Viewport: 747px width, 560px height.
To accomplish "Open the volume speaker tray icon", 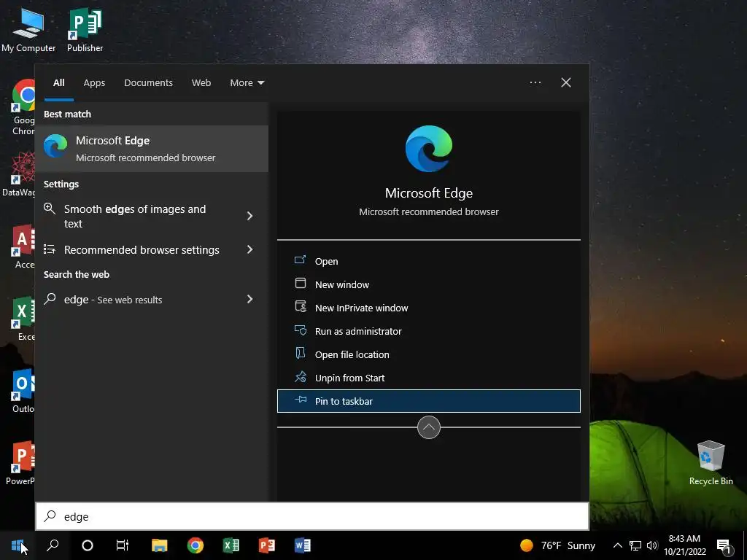I will point(652,545).
